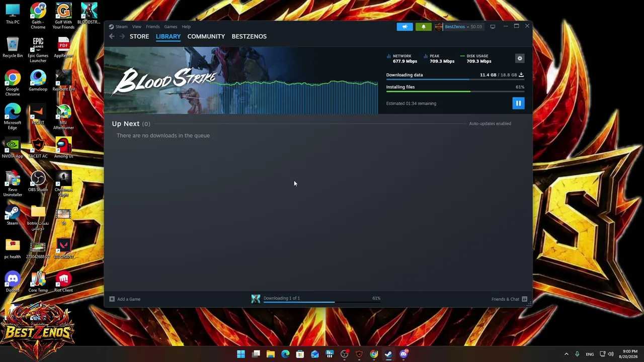The image size is (644, 362).
Task: Select Riot Client desktop icon
Action: [63, 282]
